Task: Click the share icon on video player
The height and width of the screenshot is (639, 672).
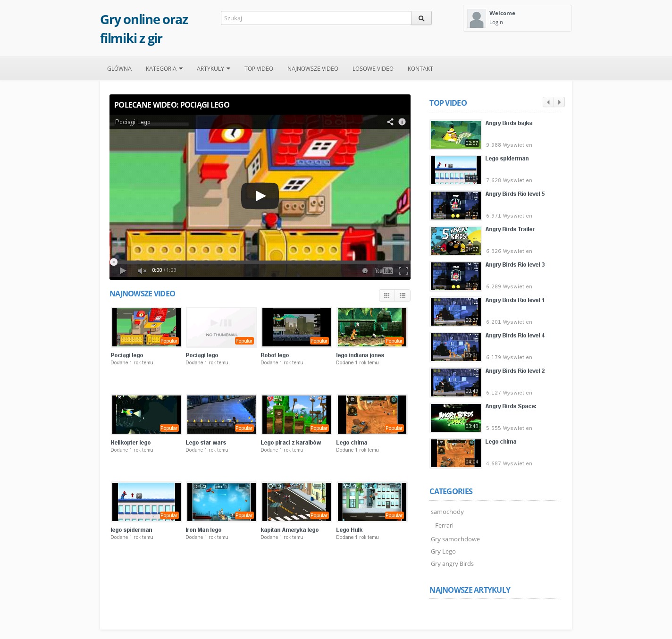Action: click(390, 122)
